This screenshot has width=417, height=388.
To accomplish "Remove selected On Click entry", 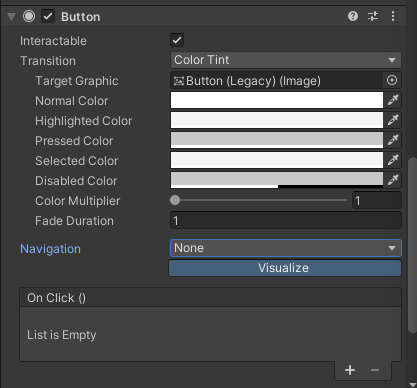I will coord(375,370).
